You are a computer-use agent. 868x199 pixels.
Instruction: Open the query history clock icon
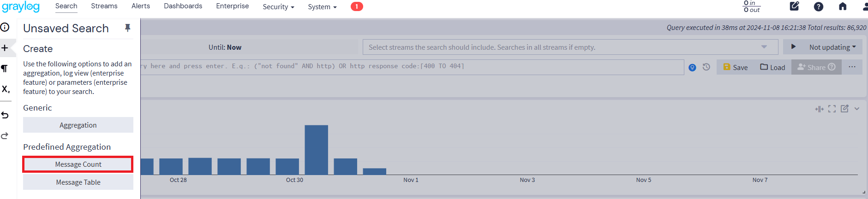click(706, 67)
